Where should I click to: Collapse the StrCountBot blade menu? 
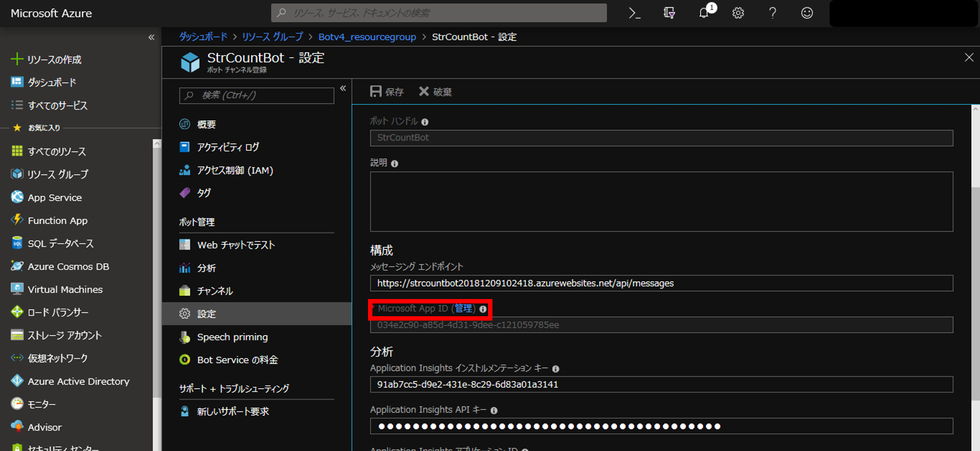[x=343, y=88]
